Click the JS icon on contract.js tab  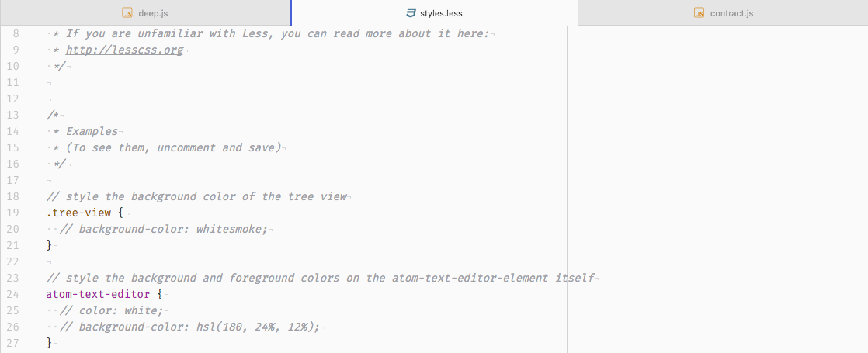tap(699, 13)
